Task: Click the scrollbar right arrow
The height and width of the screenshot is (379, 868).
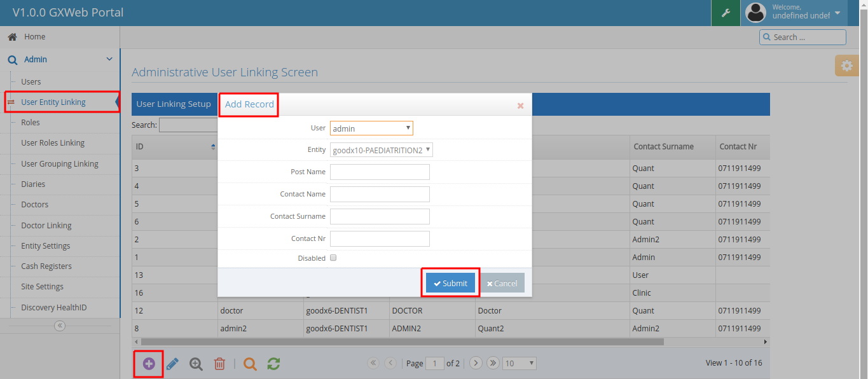Action: [765, 341]
